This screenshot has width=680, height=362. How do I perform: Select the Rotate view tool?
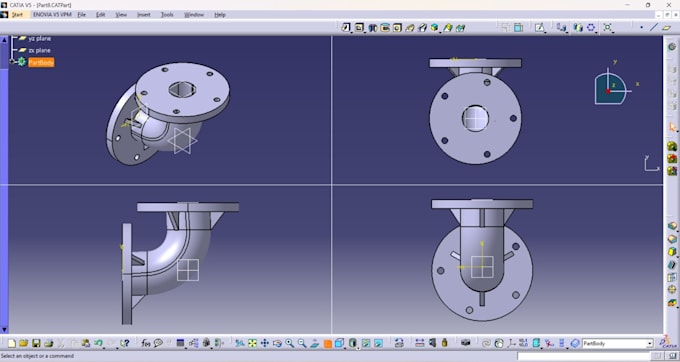277,343
